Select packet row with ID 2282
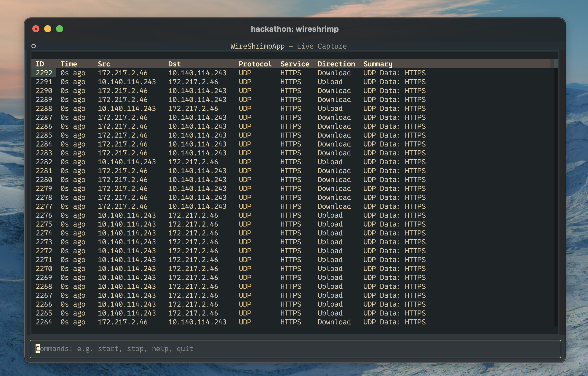588x376 pixels. 44,162
